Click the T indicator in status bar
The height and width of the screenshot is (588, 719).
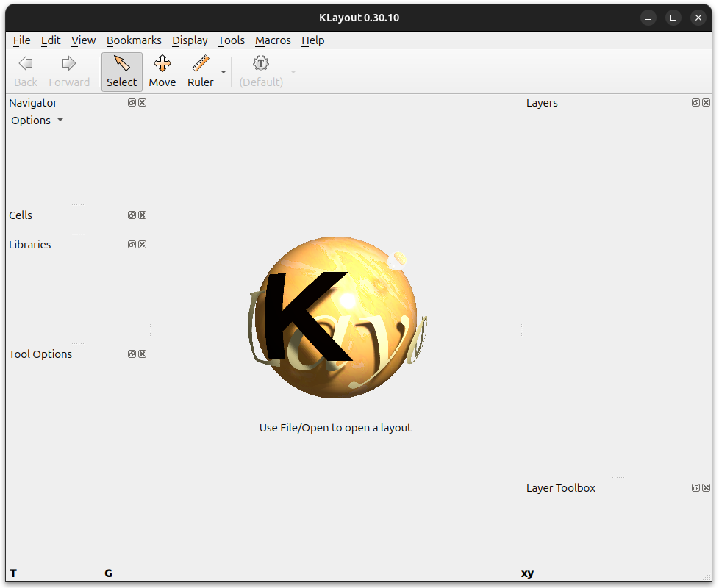(x=13, y=573)
